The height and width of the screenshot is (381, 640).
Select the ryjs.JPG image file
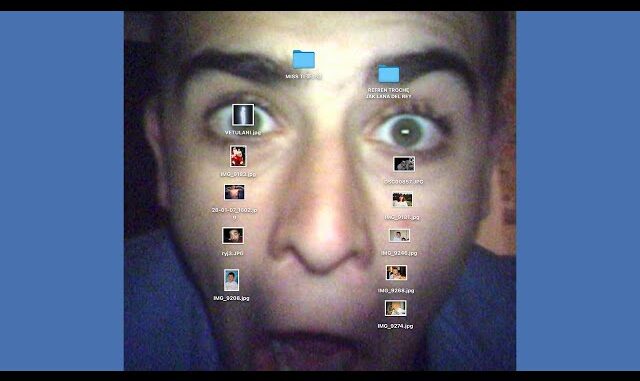[233, 236]
